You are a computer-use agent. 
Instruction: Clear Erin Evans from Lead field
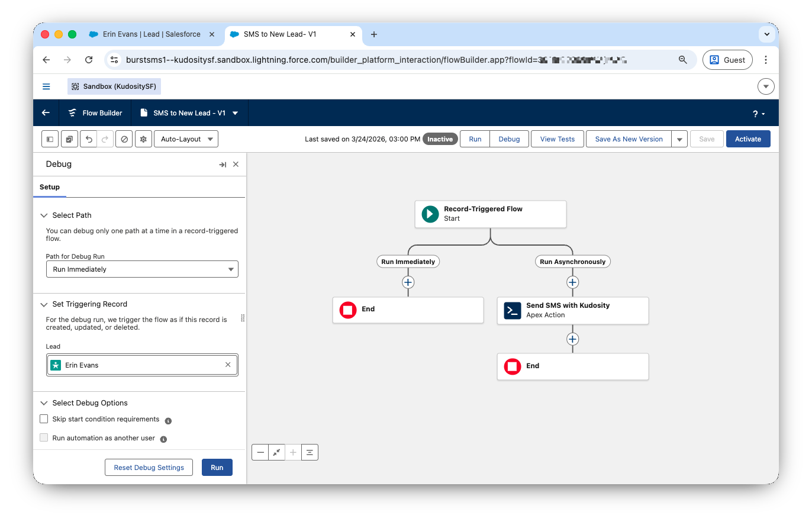click(228, 365)
